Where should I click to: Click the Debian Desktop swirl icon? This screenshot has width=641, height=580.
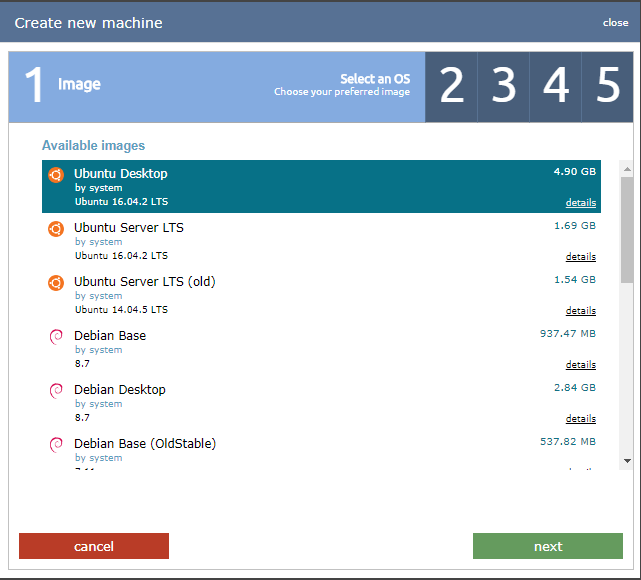[x=56, y=391]
